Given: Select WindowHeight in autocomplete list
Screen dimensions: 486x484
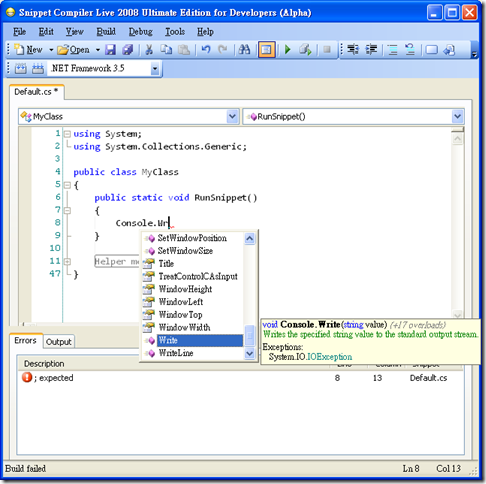Looking at the screenshot, I should pyautogui.click(x=193, y=289).
